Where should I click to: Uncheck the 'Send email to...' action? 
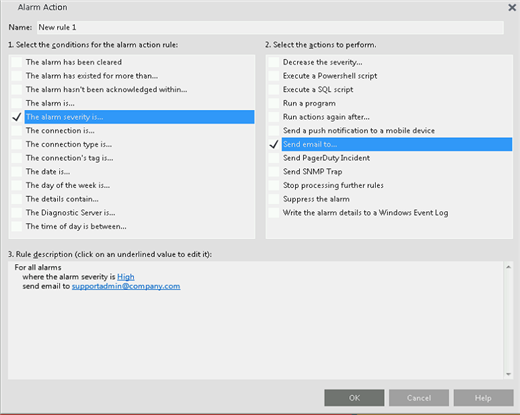click(x=274, y=144)
